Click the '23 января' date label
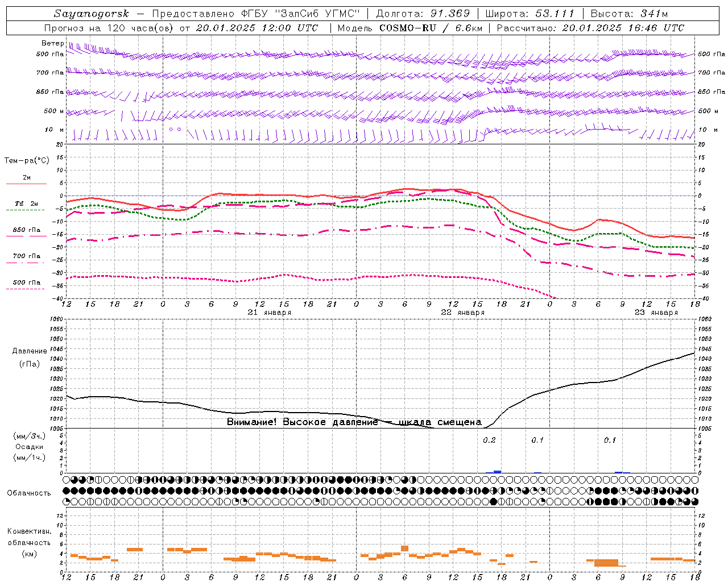The image size is (728, 582). tap(656, 313)
